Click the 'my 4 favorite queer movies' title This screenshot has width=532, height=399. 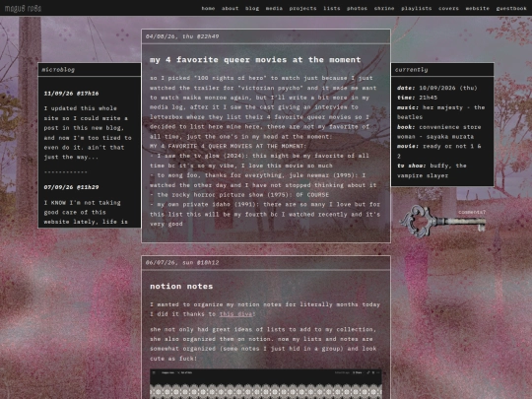255,60
